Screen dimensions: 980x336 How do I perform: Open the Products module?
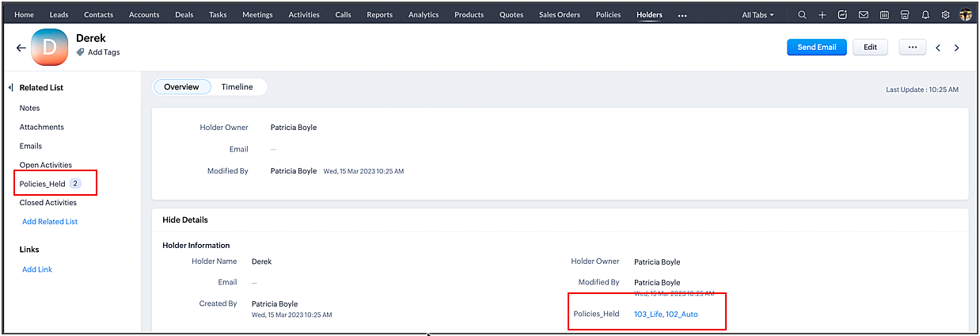pos(469,15)
